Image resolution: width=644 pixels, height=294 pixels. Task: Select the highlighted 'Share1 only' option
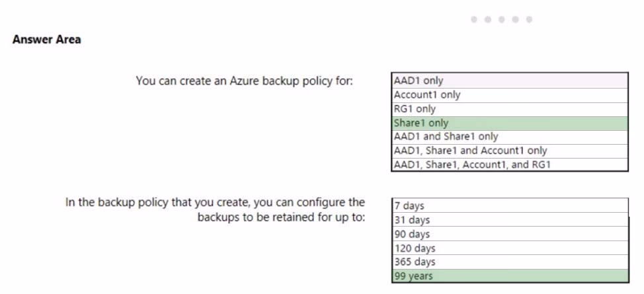click(510, 123)
